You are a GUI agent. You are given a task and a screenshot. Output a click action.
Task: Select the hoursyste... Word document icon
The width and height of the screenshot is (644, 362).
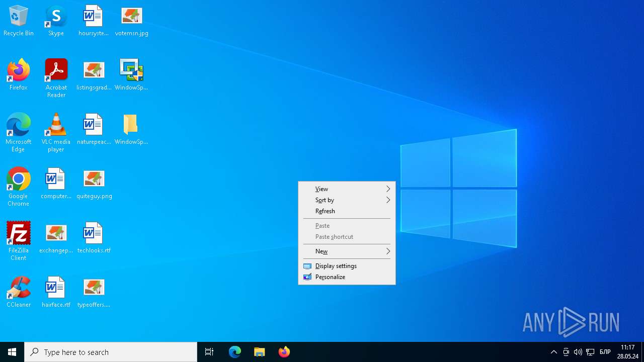click(x=94, y=21)
